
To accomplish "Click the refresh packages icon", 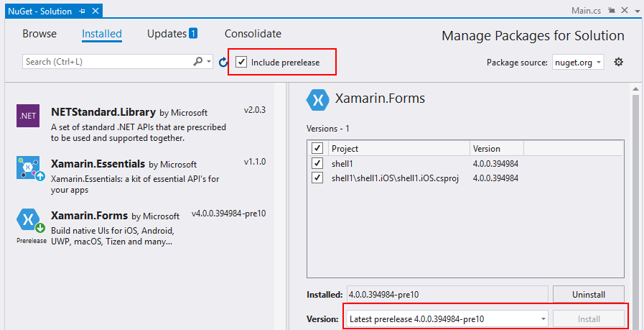I will (x=223, y=63).
